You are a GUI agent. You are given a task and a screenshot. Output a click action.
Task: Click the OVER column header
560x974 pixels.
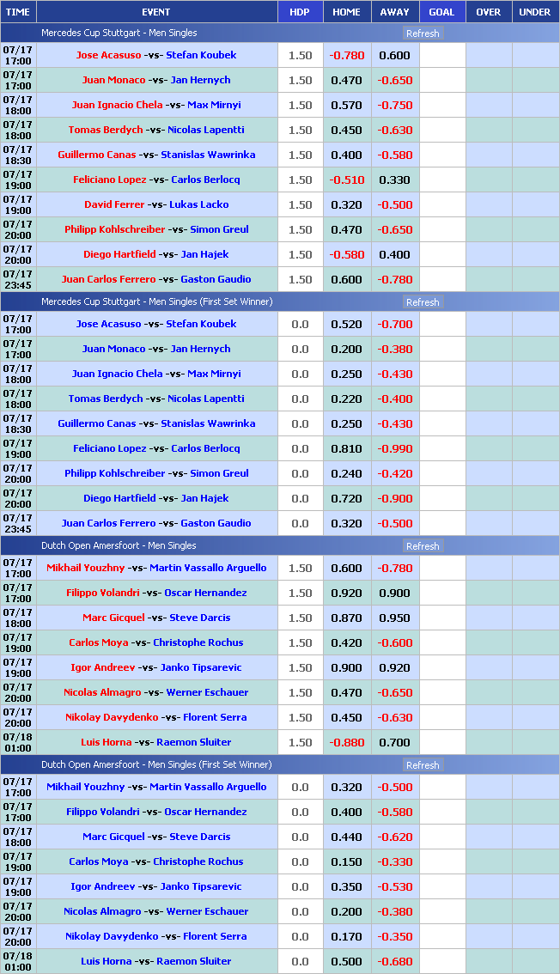click(x=488, y=12)
